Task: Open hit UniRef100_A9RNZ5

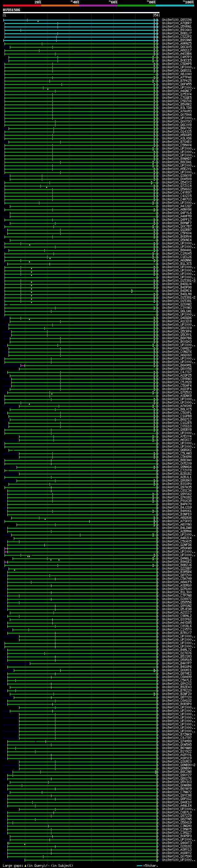Action: (177, 43)
